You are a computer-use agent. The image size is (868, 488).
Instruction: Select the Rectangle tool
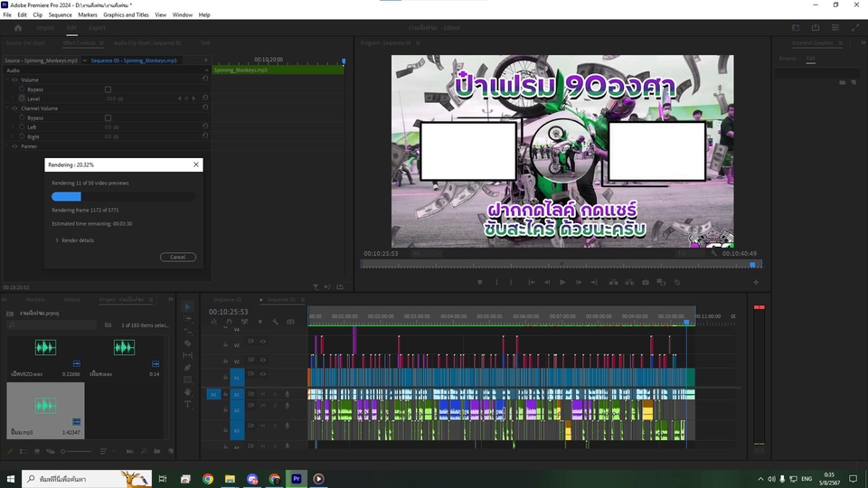click(188, 380)
